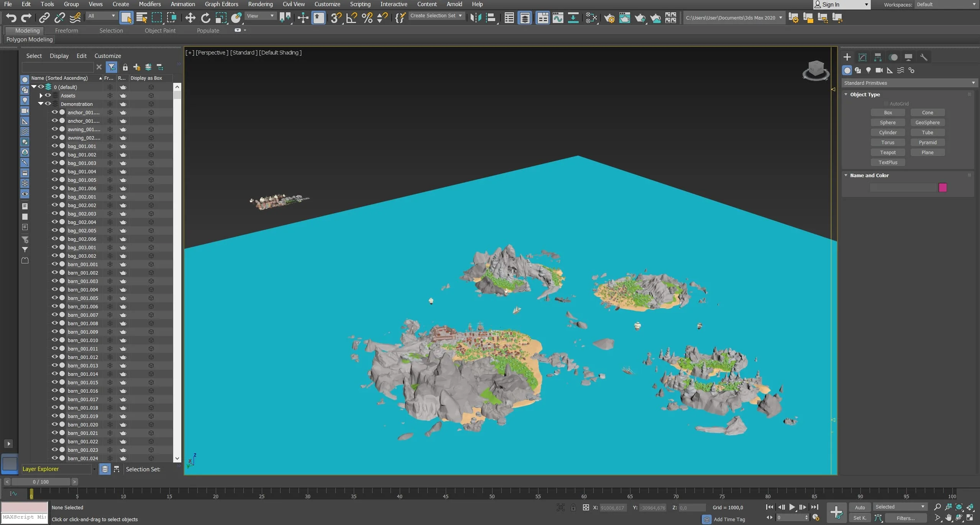Hide the bag_001.003 object via eye icon
The image size is (980, 525).
[55, 163]
